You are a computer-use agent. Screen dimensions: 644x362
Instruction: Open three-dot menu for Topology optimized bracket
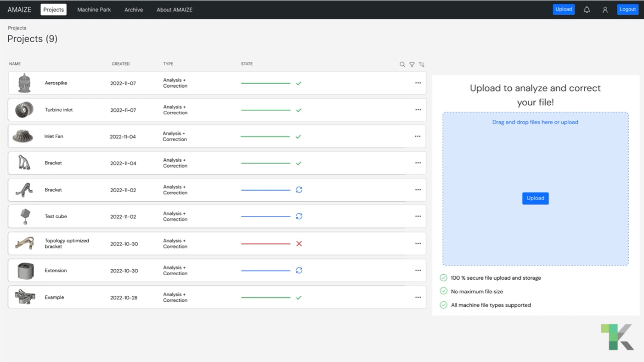click(418, 243)
